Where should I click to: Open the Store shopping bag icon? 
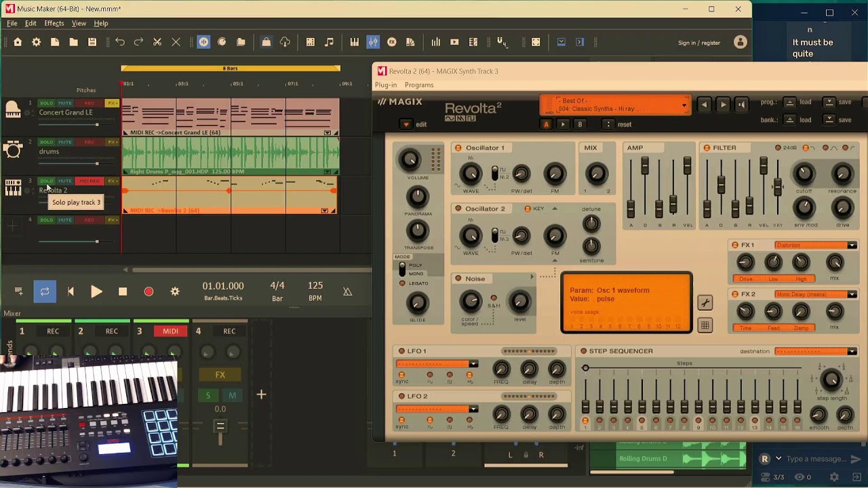(x=266, y=42)
